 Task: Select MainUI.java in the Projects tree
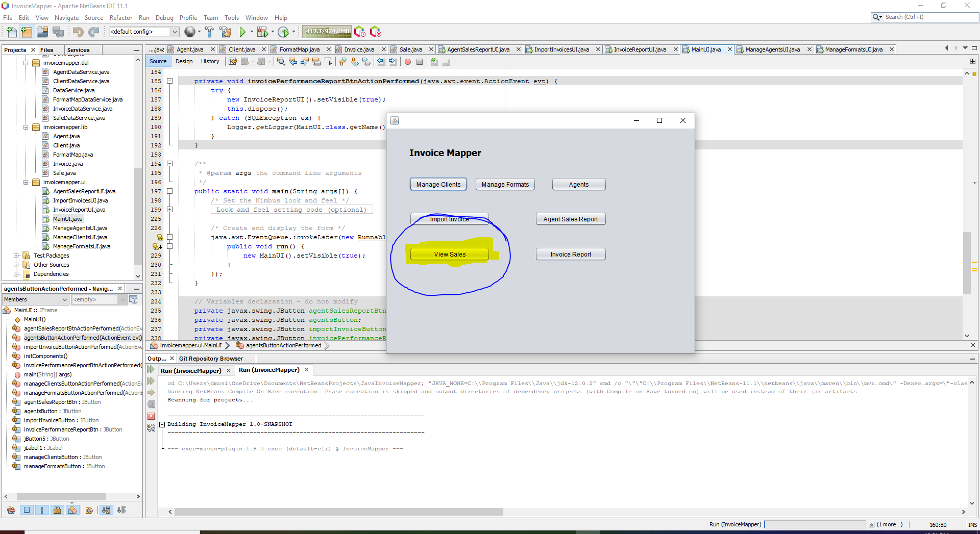click(67, 219)
